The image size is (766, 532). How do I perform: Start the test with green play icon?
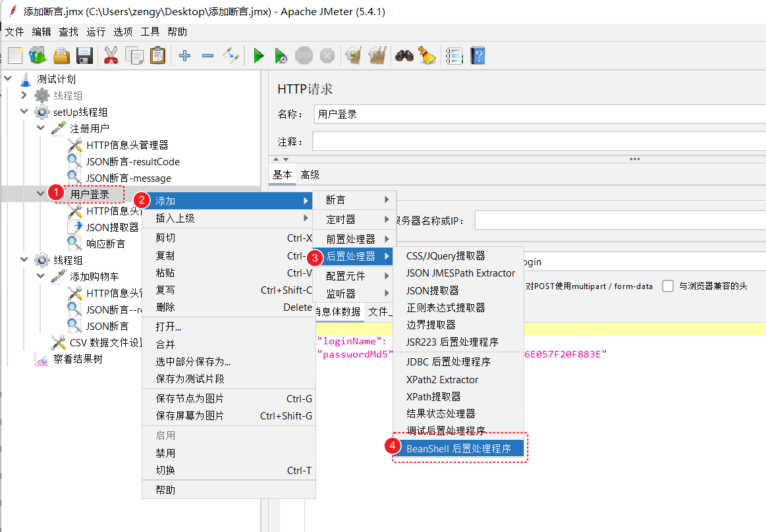[x=259, y=56]
